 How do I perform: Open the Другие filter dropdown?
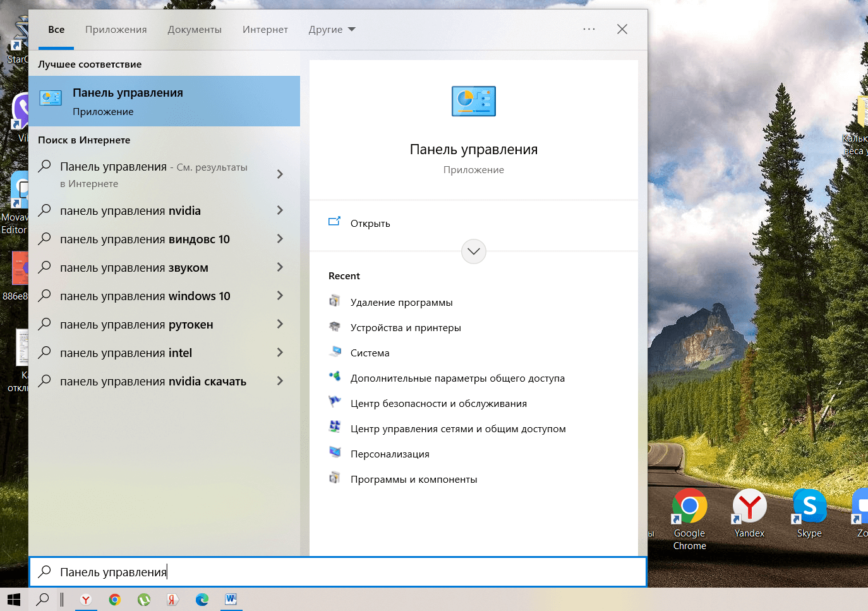tap(332, 30)
